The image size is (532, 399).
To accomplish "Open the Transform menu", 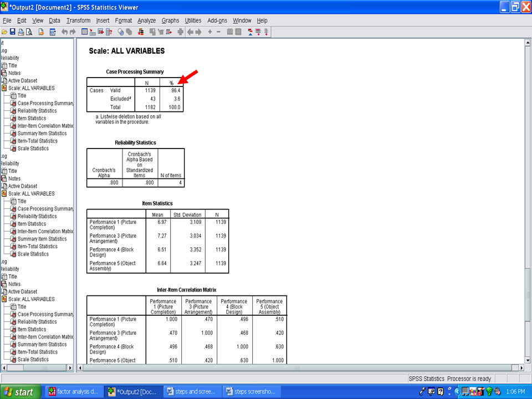I will click(x=78, y=21).
